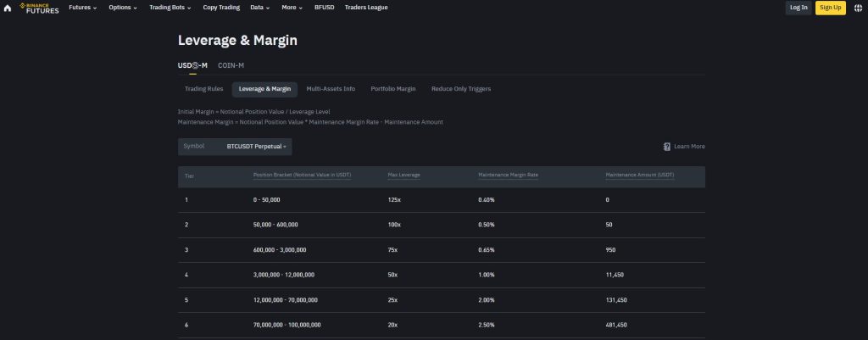The image size is (868, 340).
Task: Select the Multi-Assets Info tab
Action: [331, 89]
